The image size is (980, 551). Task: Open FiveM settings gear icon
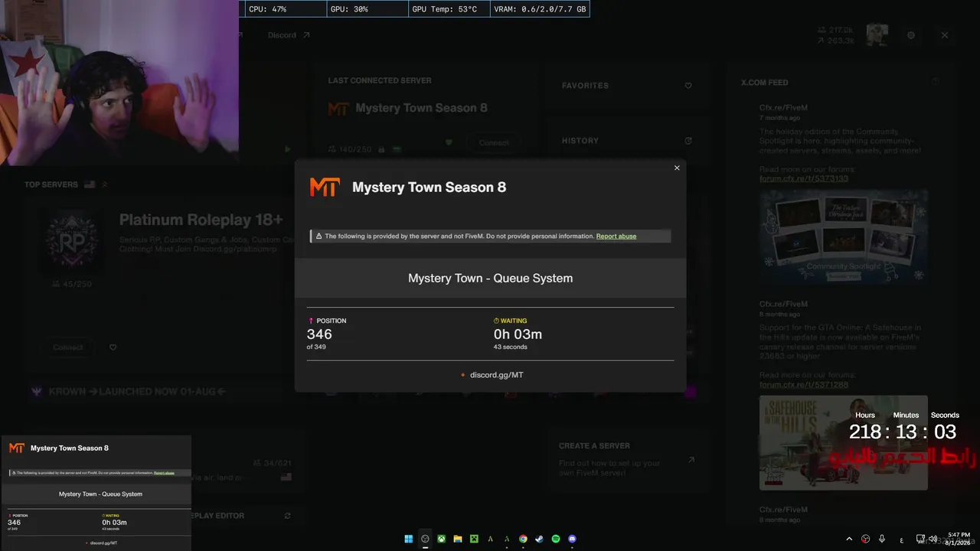[x=911, y=35]
